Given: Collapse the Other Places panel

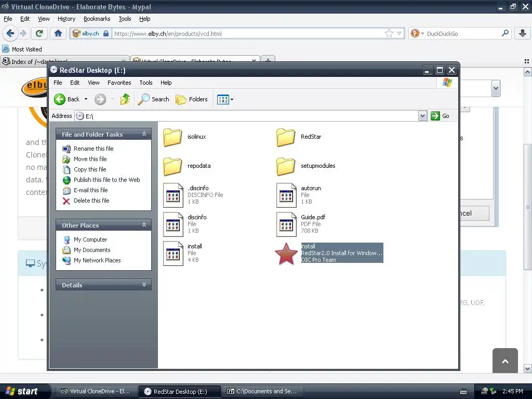Looking at the screenshot, I should tap(144, 225).
